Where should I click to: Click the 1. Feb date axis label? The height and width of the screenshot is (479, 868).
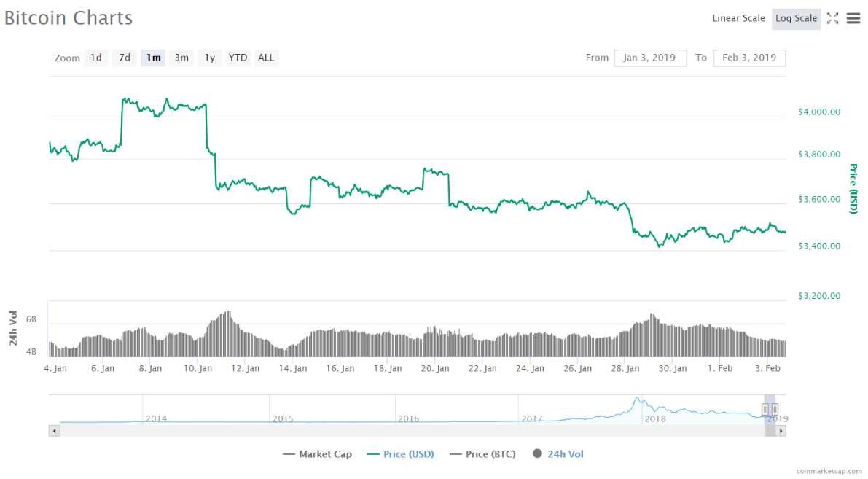(x=720, y=368)
